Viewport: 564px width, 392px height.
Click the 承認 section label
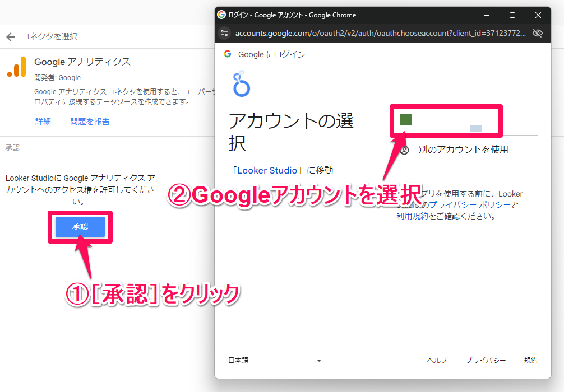click(x=12, y=148)
